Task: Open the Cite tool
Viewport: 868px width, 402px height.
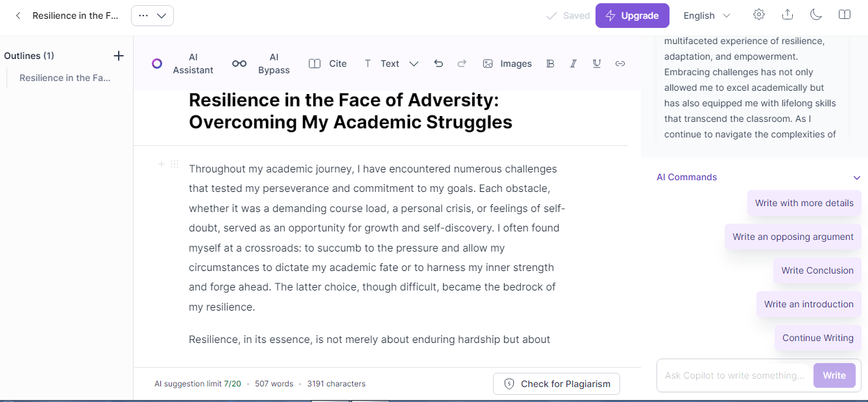Action: [x=328, y=64]
